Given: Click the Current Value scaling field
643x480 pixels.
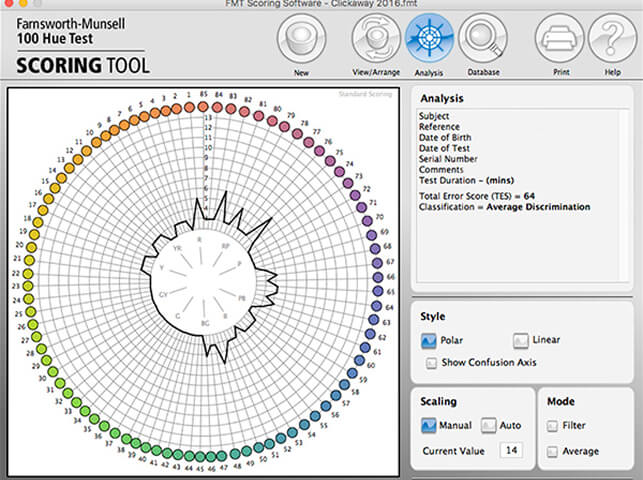Looking at the screenshot, I should pos(512,451).
